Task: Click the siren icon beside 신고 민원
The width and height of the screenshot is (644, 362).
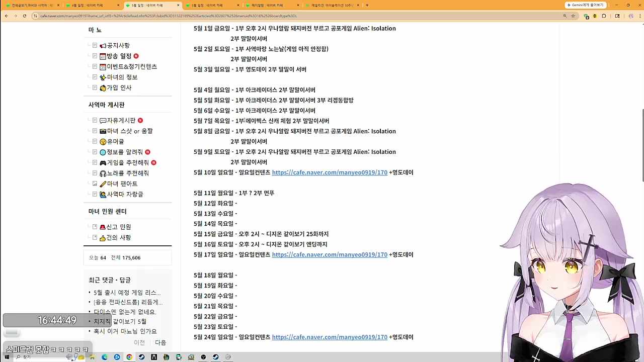Action: coord(103,227)
